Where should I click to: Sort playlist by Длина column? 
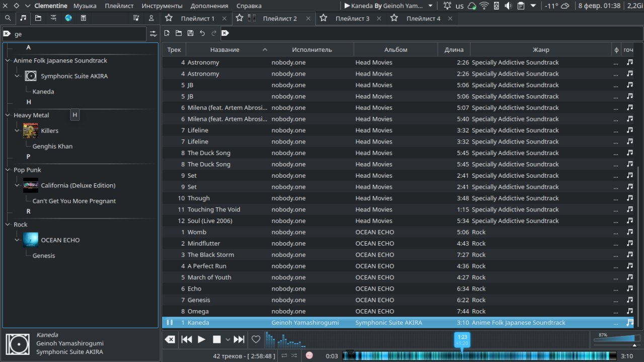pyautogui.click(x=454, y=49)
